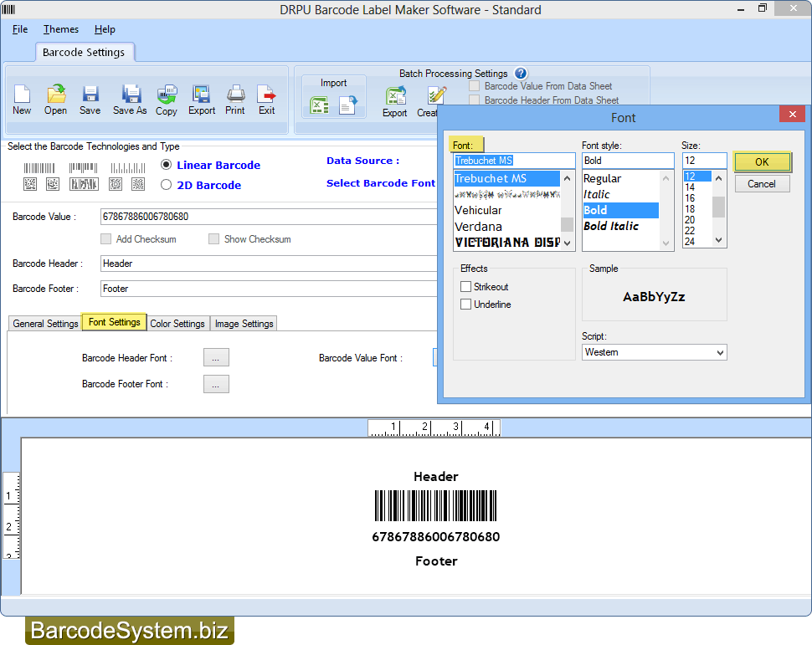
Task: Select the wide 2D PDF barcode sample icon
Action: coord(84,184)
